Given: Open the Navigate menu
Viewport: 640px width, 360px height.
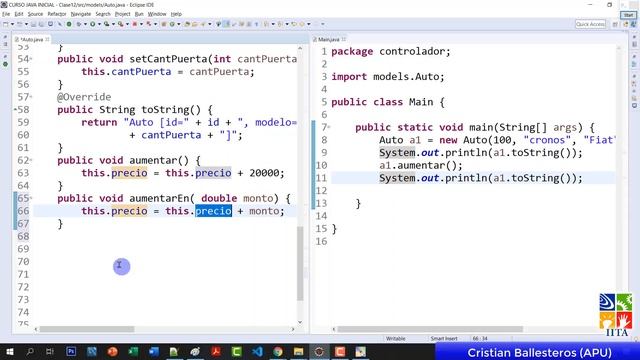Looking at the screenshot, I should click(x=81, y=14).
